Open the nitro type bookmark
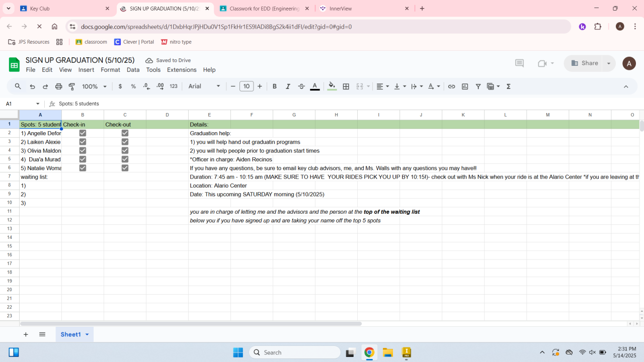The width and height of the screenshot is (644, 362). (176, 42)
